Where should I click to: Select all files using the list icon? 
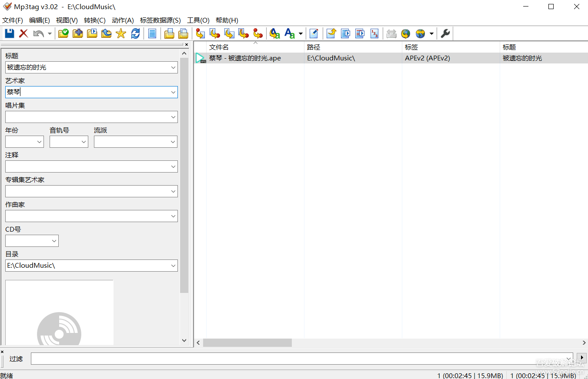(152, 33)
